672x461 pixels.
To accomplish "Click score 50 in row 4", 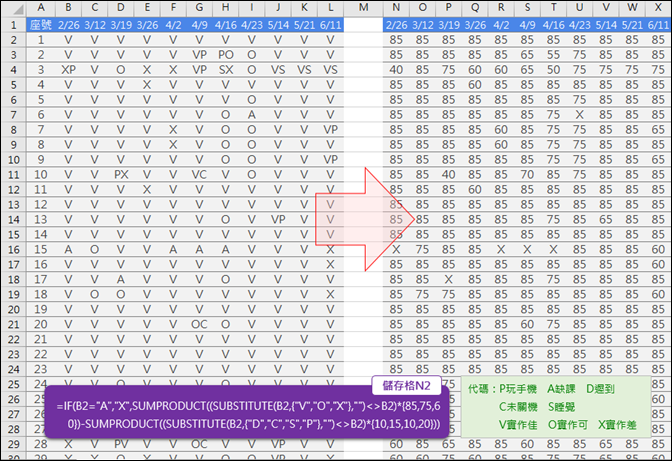I will pos(553,70).
